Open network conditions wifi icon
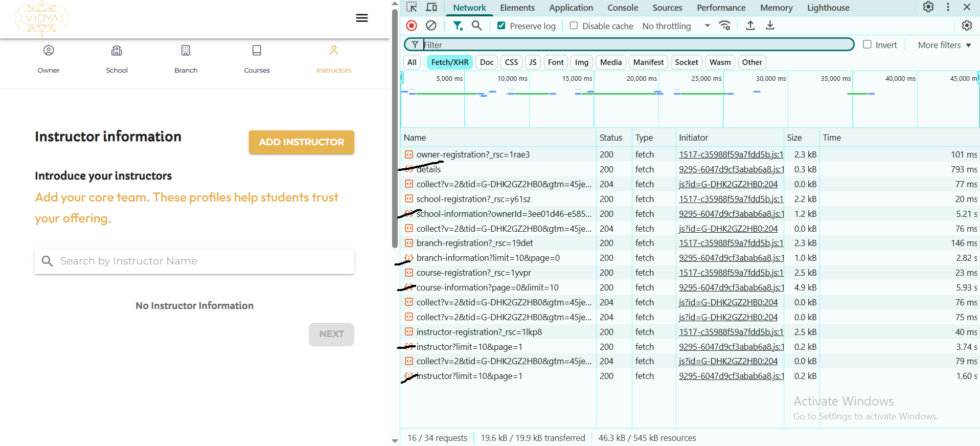The image size is (980, 446). [724, 26]
